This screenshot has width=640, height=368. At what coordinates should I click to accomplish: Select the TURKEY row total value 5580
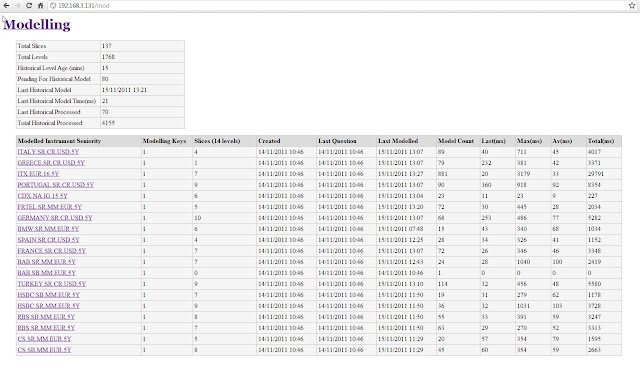click(594, 284)
